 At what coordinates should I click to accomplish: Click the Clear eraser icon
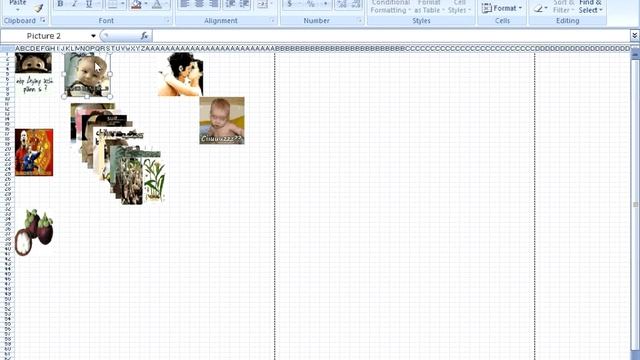(x=539, y=8)
